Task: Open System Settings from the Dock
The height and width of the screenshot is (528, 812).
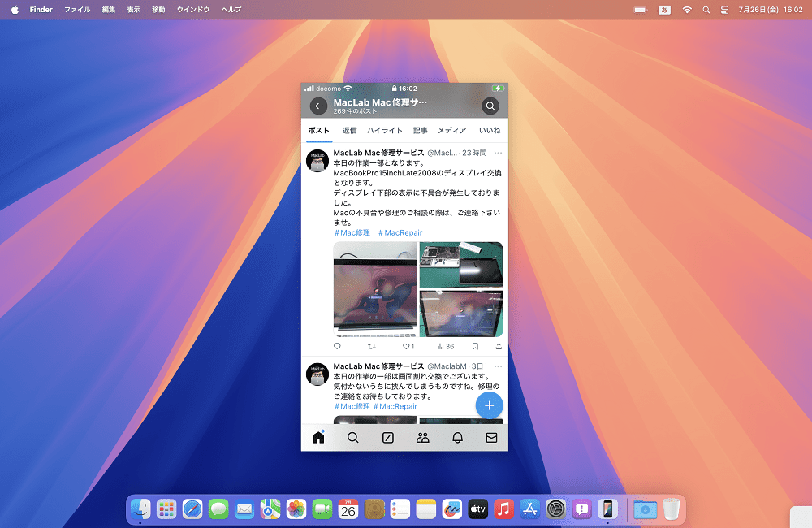Action: (555, 509)
